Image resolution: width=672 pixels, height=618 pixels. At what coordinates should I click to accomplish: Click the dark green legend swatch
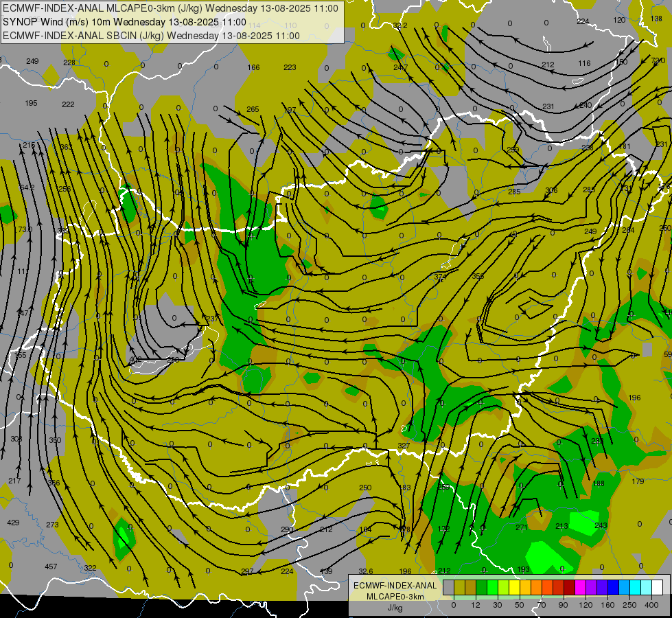(481, 587)
